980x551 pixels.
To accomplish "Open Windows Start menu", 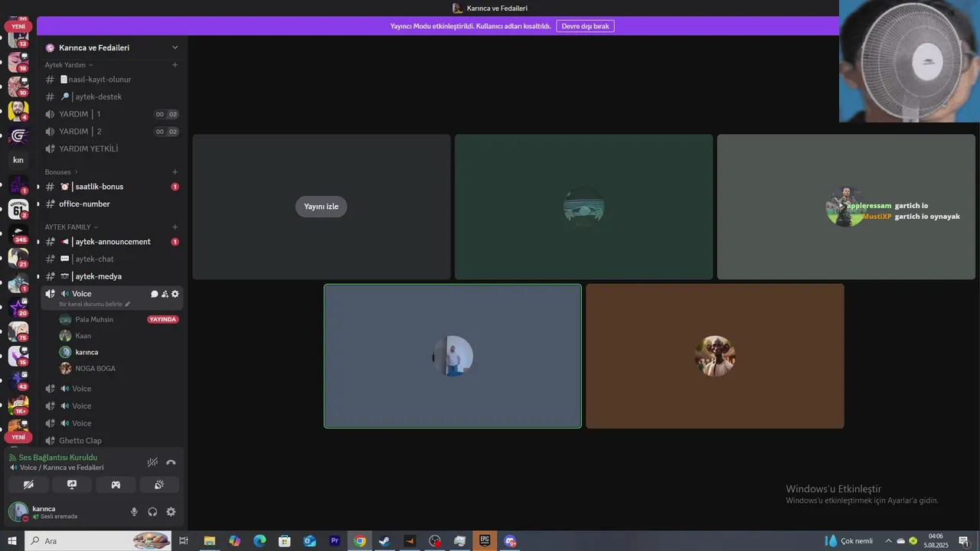I will click(x=12, y=541).
